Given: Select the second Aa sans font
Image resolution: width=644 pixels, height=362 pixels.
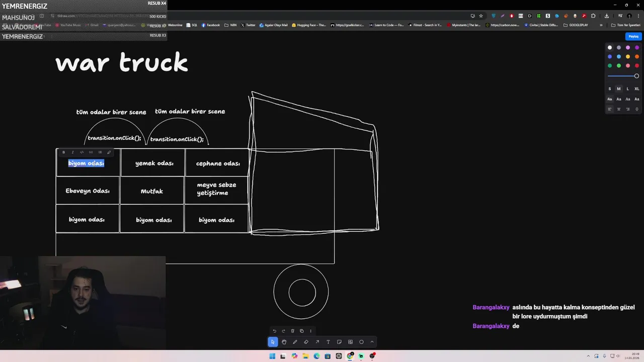Looking at the screenshot, I should [x=619, y=99].
